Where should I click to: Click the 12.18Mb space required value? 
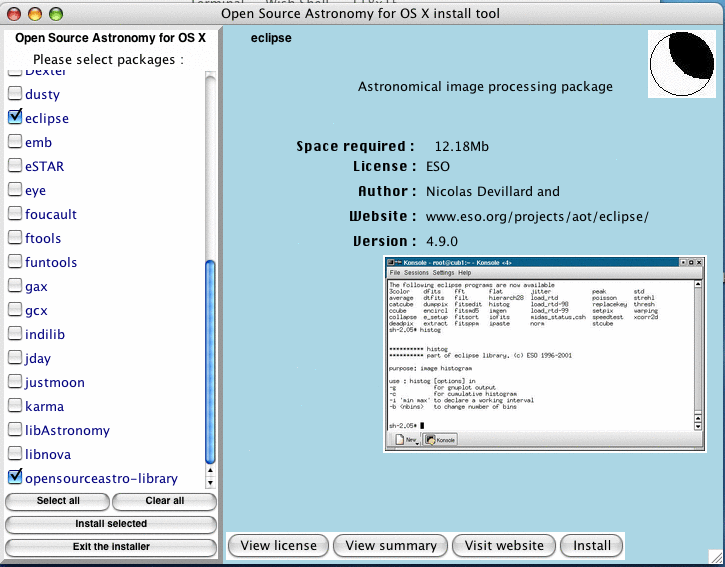[x=461, y=147]
